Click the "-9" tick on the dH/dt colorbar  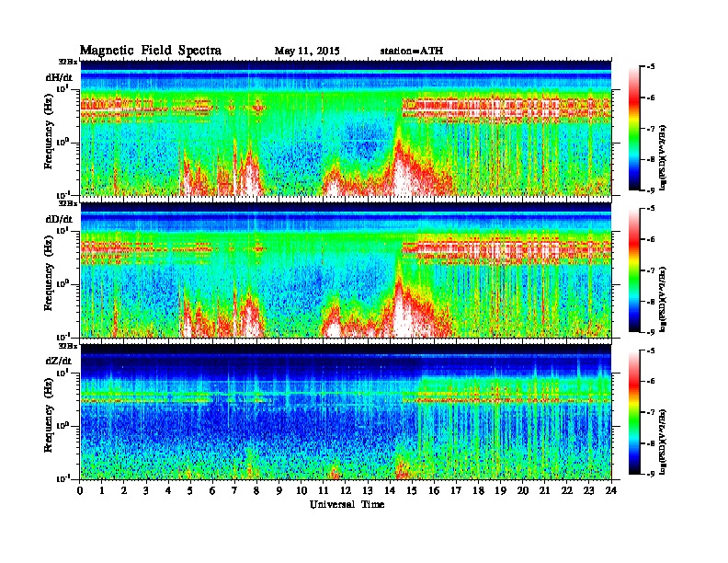point(651,190)
